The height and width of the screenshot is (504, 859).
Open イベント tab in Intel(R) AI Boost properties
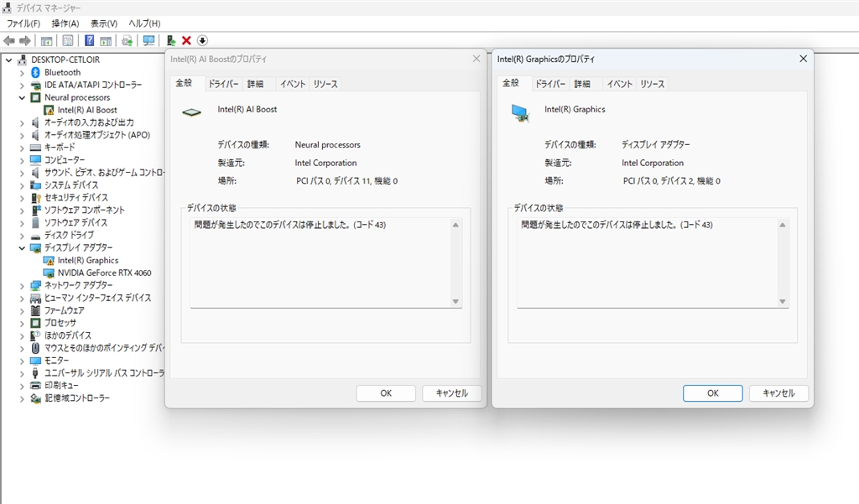(x=293, y=84)
